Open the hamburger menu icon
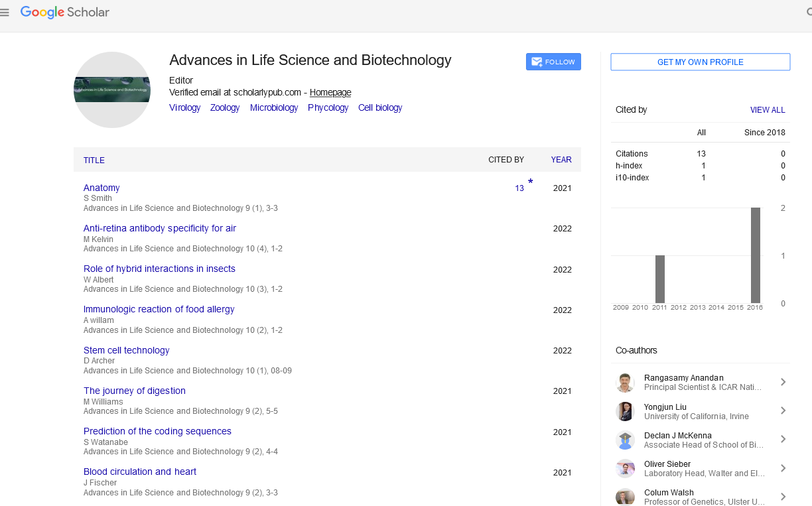Viewport: 812px width, 506px height. (5, 13)
